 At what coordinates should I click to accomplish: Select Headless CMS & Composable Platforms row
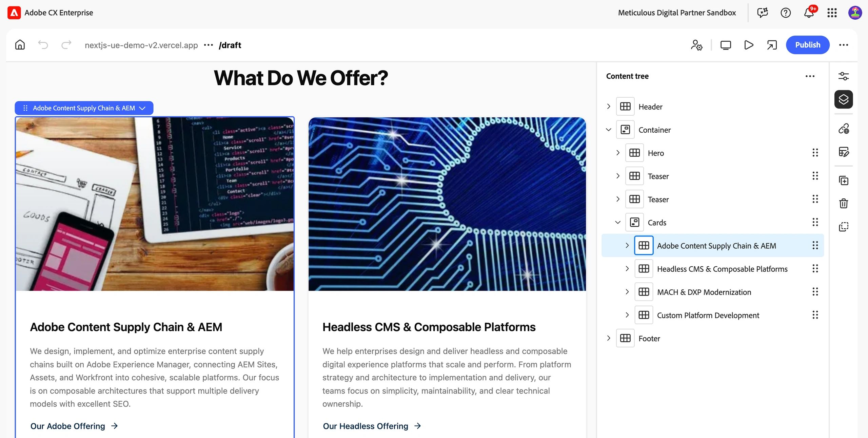coord(713,269)
